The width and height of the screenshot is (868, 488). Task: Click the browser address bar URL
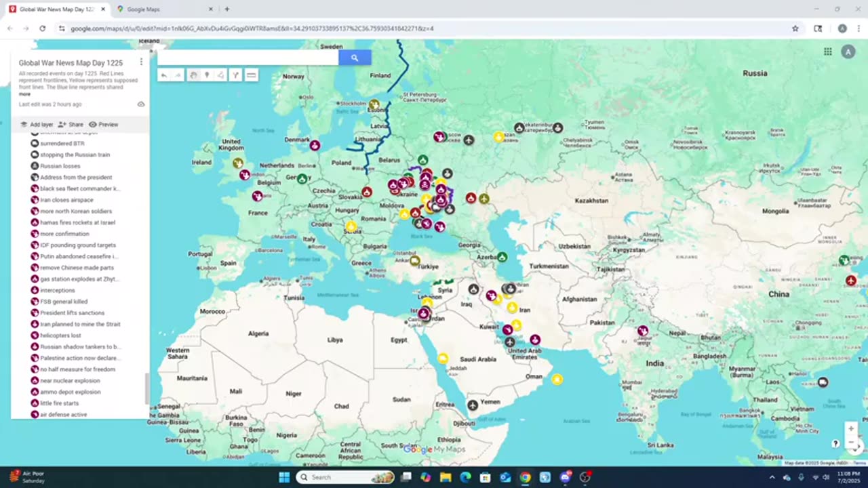click(x=252, y=28)
